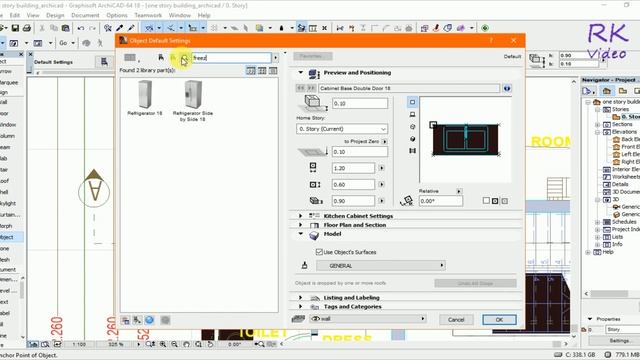
Task: Open Home Story dropdown 0. Story (Current)
Action: click(342, 129)
